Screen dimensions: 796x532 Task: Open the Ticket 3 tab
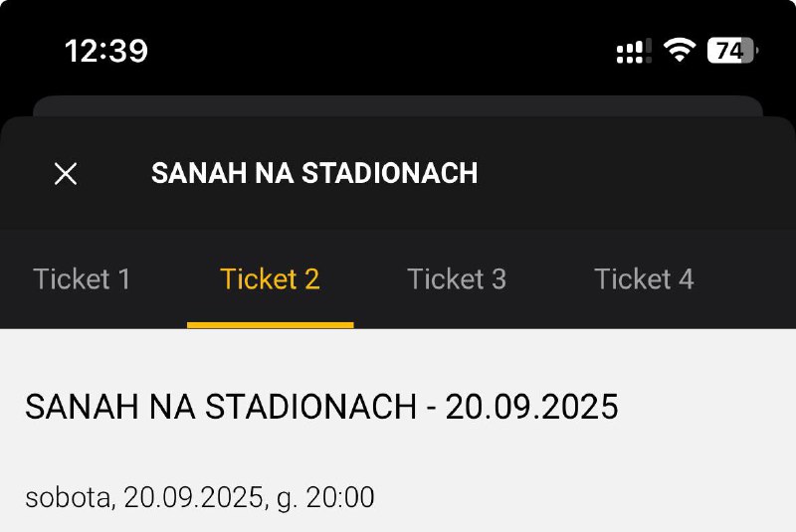457,279
